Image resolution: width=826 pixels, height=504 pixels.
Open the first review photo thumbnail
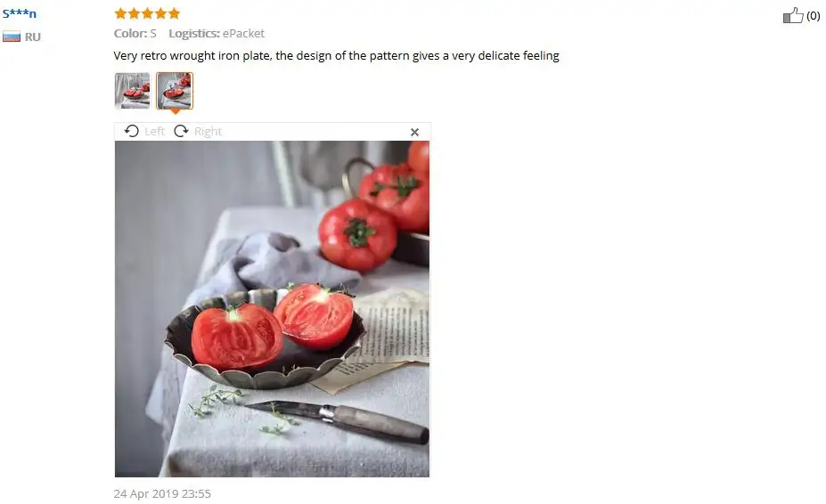coord(132,91)
